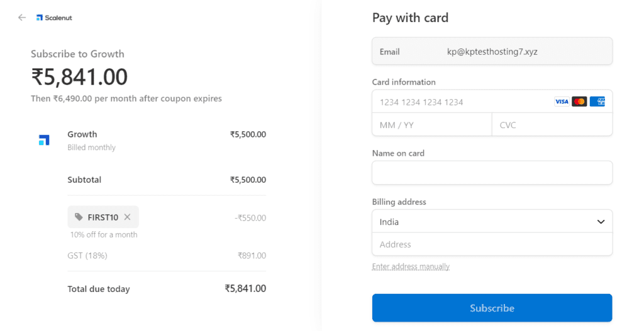Click the coupon tag icon beside FIRST10
The image size is (644, 331).
click(79, 217)
